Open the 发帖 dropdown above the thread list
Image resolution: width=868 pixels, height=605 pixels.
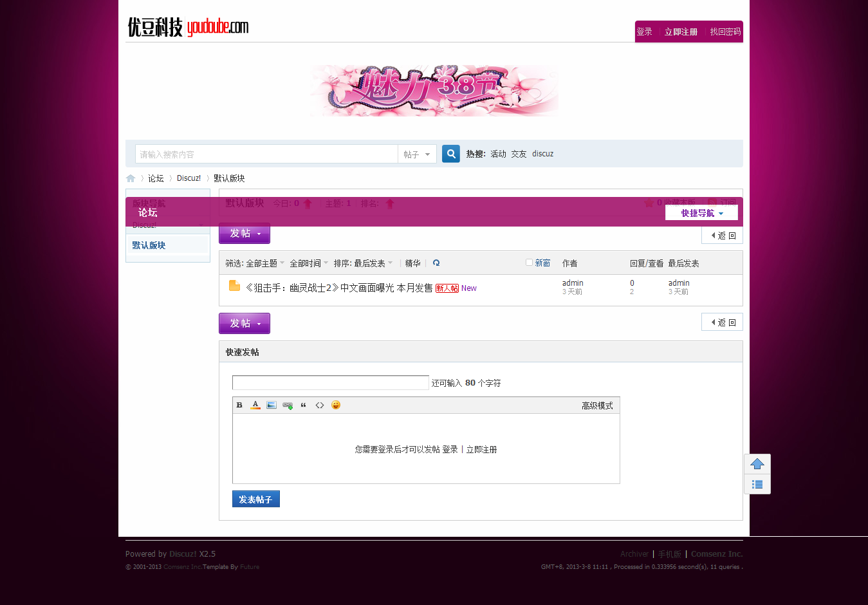245,233
